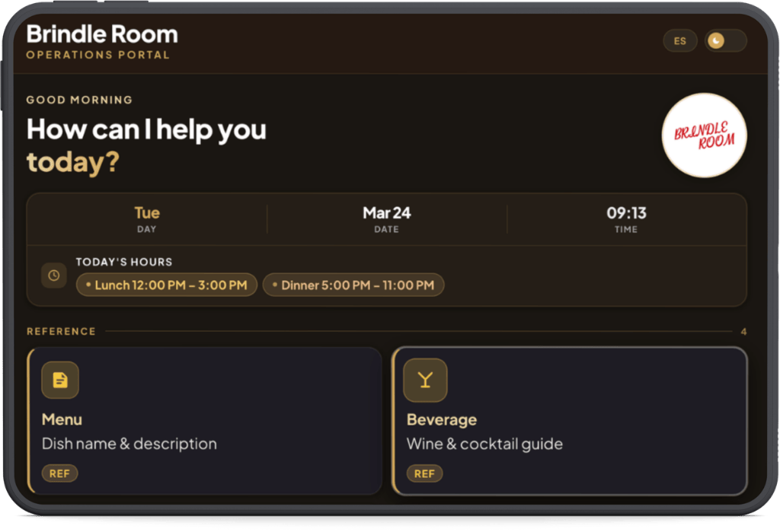Viewport: 780px width, 532px height.
Task: Select the Menu document icon
Action: (x=60, y=381)
